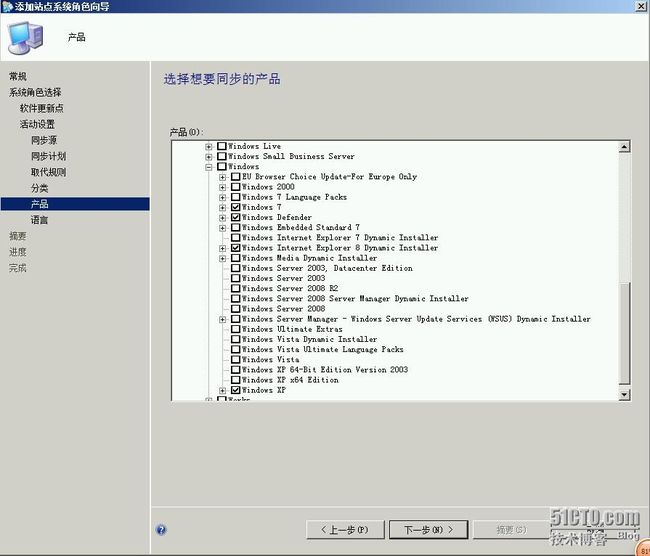The width and height of the screenshot is (650, 556).
Task: Click scrollbar up arrow in product list
Action: [x=624, y=146]
